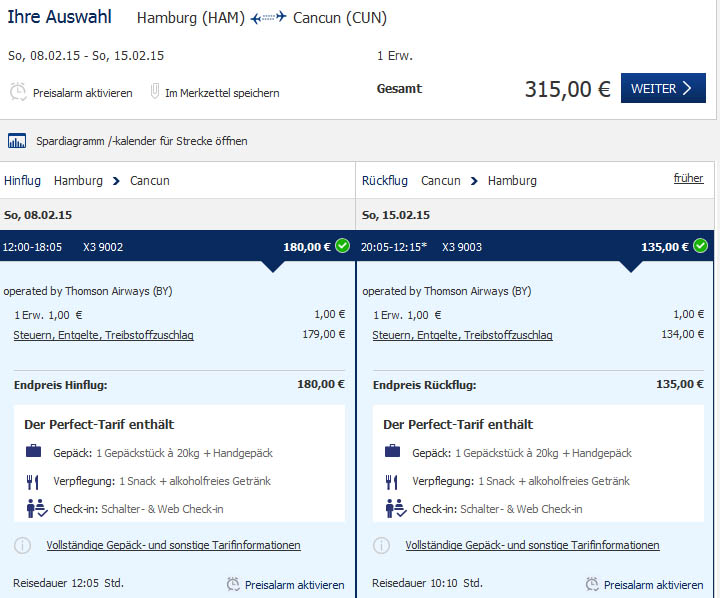
Task: Select the Rückflug Cancun to Hamburg header
Action: tap(449, 181)
